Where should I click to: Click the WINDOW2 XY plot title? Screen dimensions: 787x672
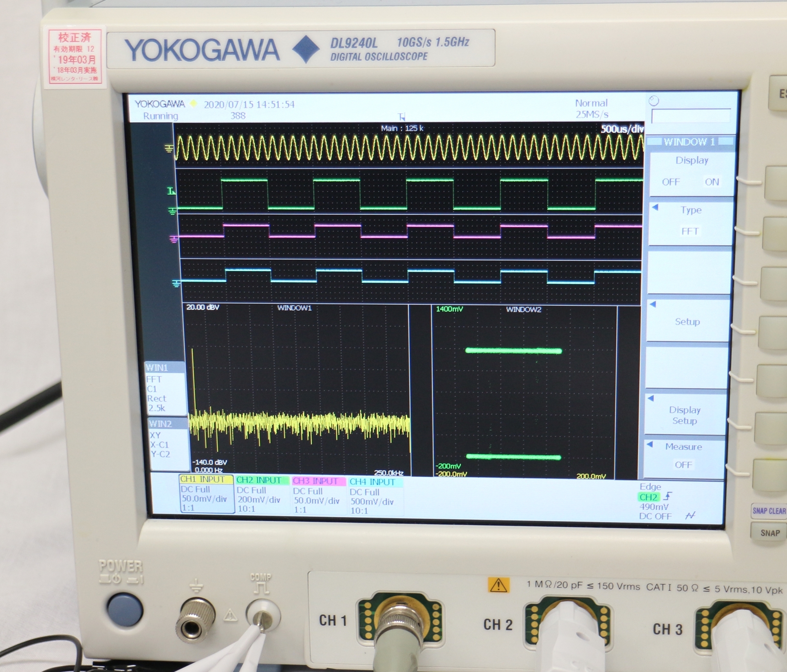coord(524,309)
